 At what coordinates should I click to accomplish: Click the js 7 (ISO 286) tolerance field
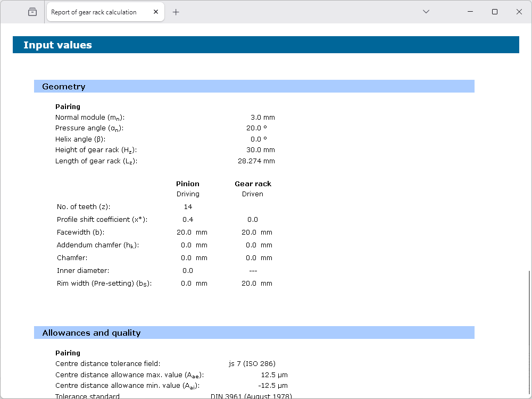pyautogui.click(x=252, y=364)
